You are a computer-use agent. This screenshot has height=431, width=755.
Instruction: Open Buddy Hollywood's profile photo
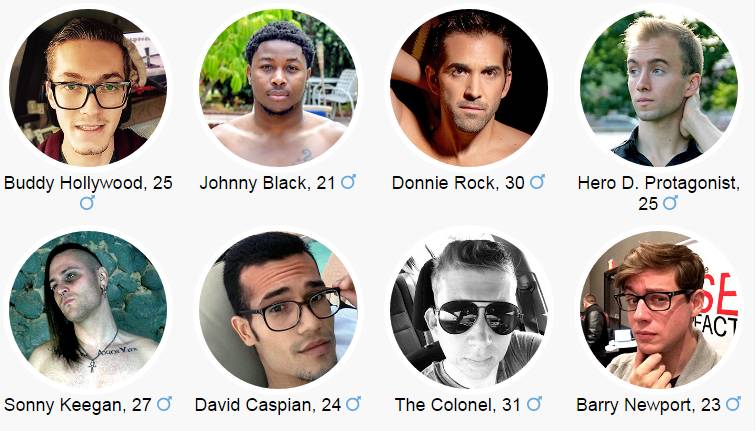[88, 88]
